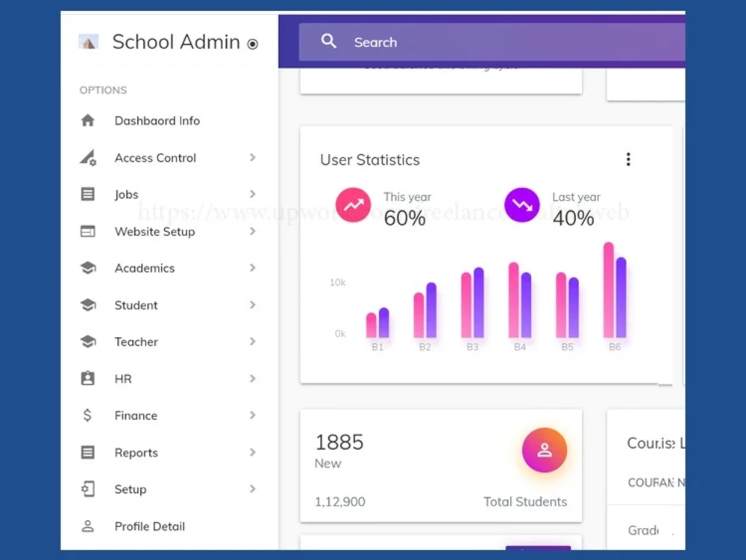Expand the Reports sidebar section
746x560 pixels.
coord(252,452)
